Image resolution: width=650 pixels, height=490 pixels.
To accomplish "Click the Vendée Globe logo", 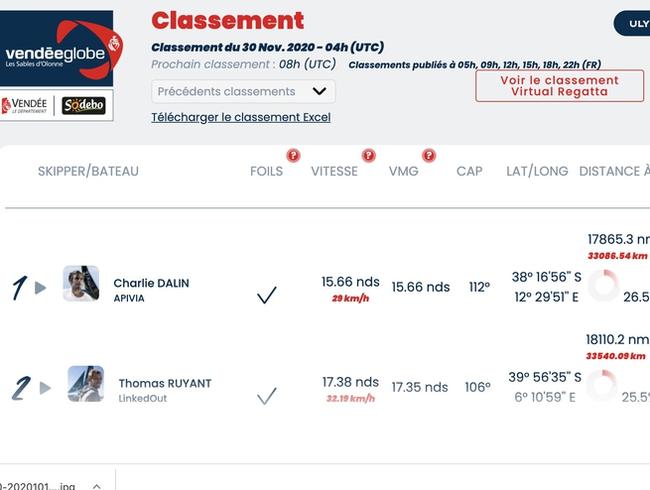I will [x=56, y=48].
